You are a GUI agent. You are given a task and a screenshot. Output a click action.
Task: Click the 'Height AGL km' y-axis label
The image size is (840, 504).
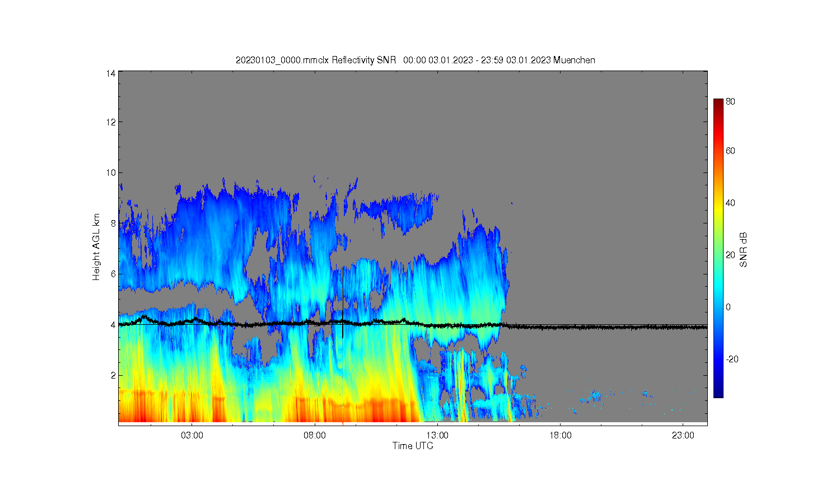pyautogui.click(x=96, y=247)
